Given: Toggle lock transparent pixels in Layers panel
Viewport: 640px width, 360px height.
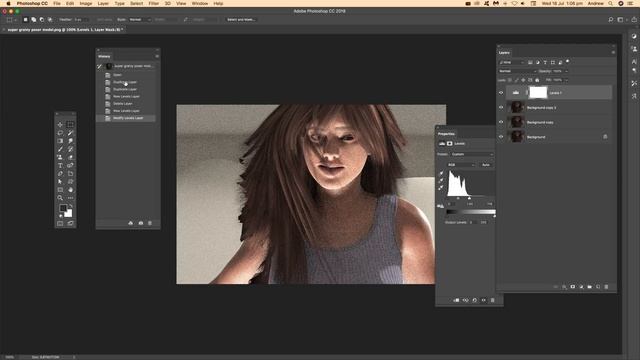Looking at the screenshot, I should [509, 80].
